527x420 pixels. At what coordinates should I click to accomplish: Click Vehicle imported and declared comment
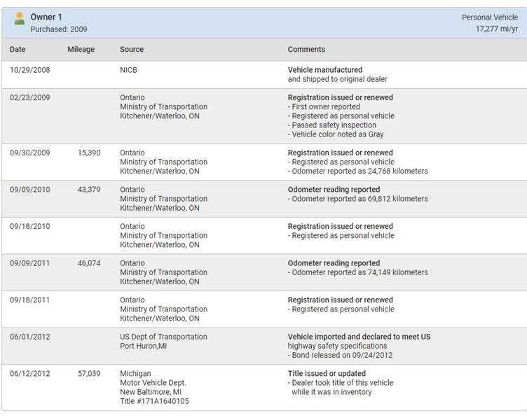[x=359, y=337]
